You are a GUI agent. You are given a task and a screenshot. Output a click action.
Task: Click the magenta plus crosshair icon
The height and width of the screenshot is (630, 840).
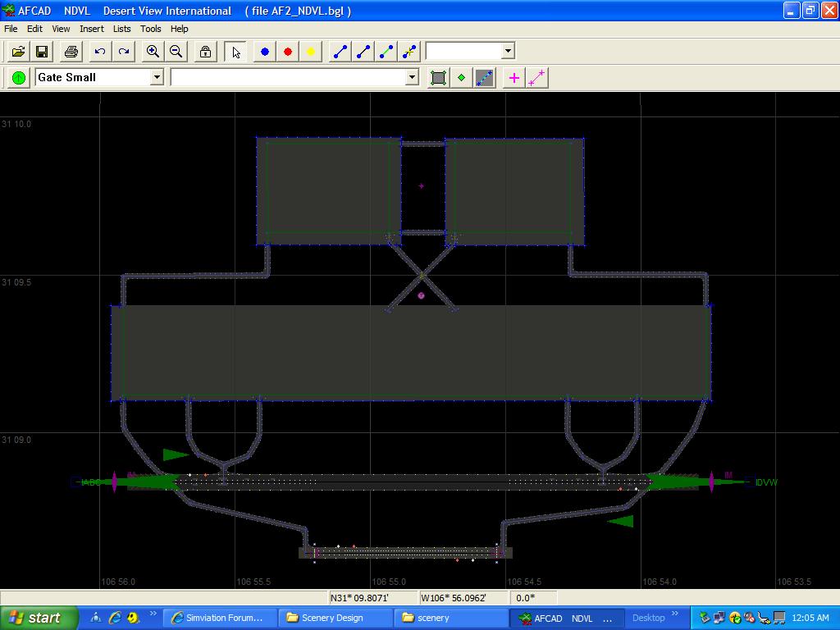514,78
